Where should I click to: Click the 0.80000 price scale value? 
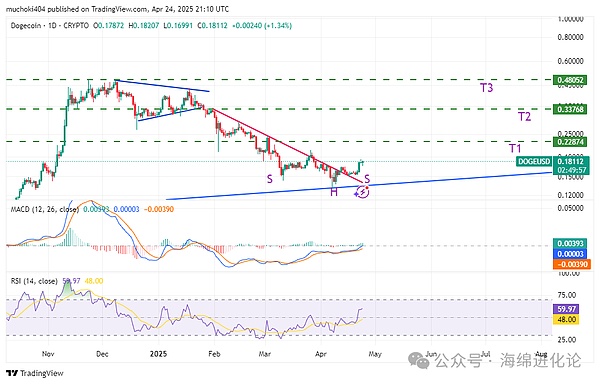pos(571,37)
